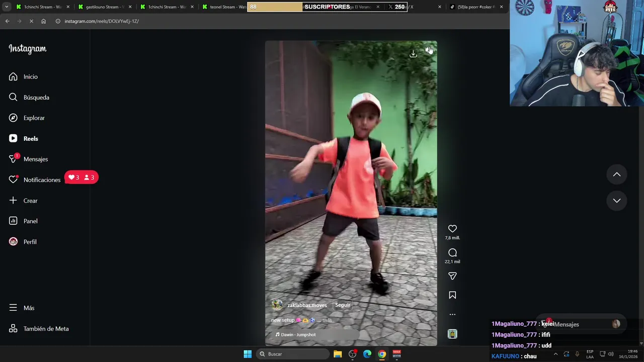Go to the previous reel arrow
Viewport: 644px width, 362px height.
coord(616,174)
